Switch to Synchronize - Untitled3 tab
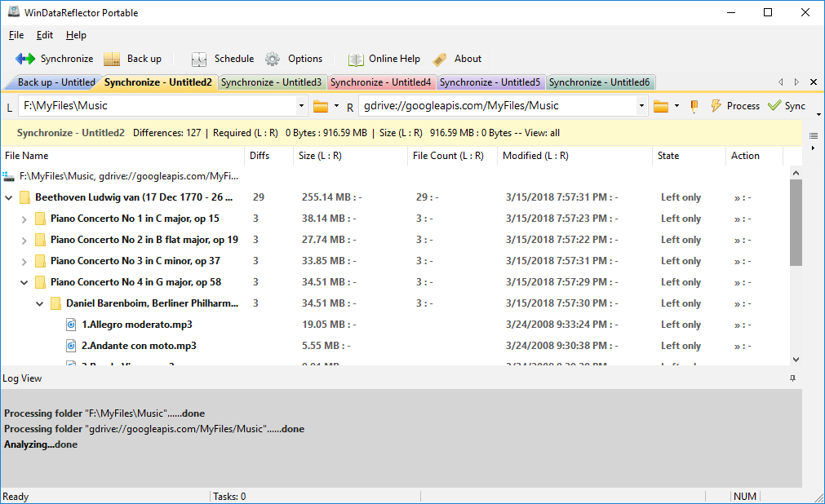Image resolution: width=825 pixels, height=504 pixels. click(271, 82)
